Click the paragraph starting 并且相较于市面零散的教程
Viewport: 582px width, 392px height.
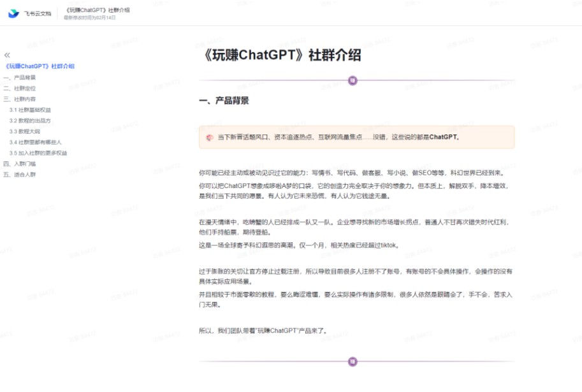(356, 300)
